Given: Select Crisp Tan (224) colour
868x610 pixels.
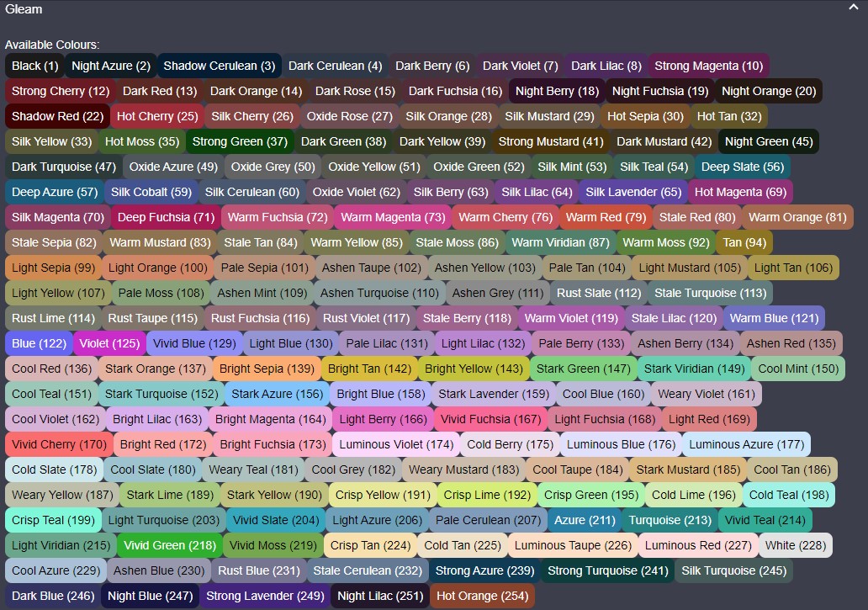Looking at the screenshot, I should coord(370,546).
